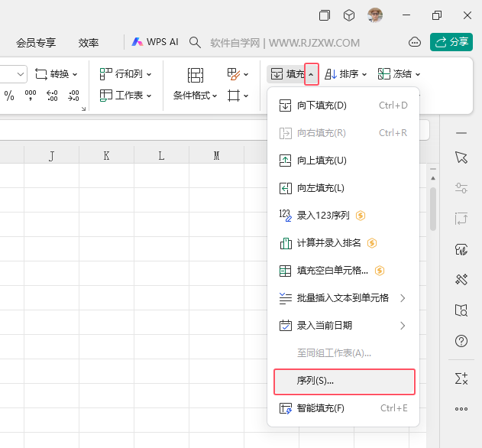Select column M header
Screen dimensions: 482x448
click(x=216, y=155)
